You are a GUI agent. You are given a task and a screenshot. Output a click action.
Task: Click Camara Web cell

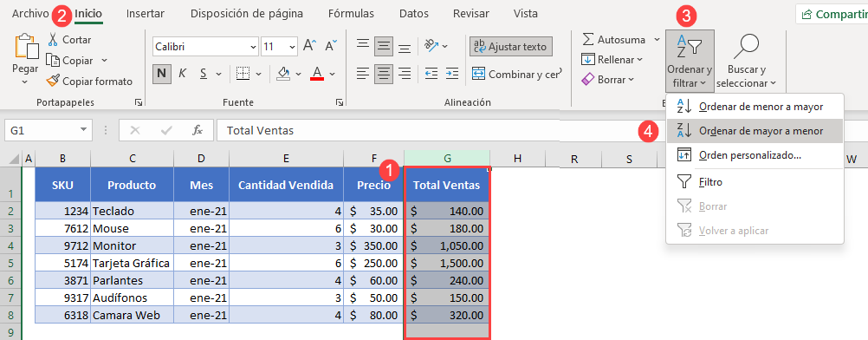(x=133, y=315)
